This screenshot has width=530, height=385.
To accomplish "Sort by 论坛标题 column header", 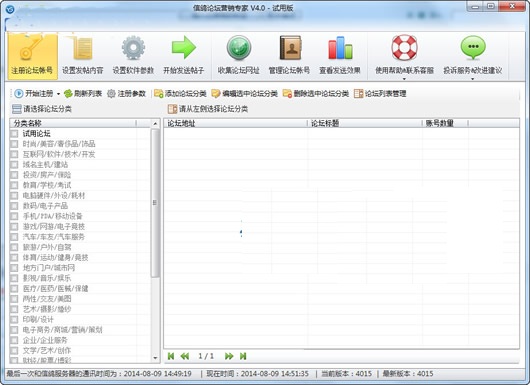I will click(364, 123).
